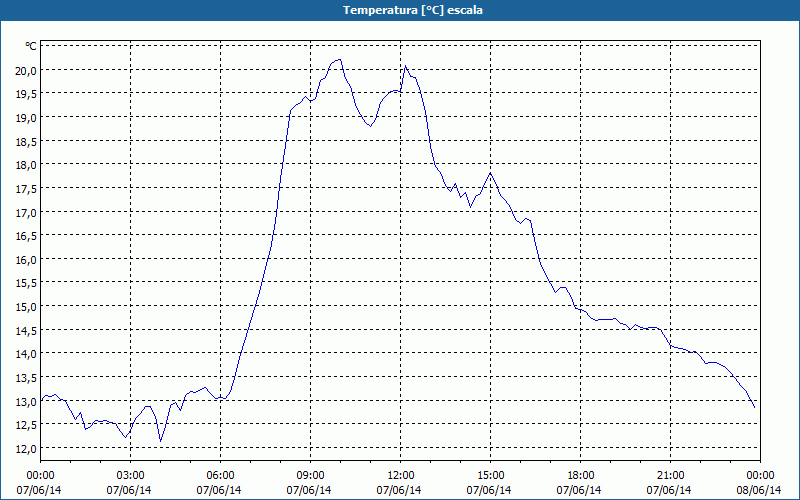The height and width of the screenshot is (500, 800).
Task: Click the 19,0 y-axis label
Action: (x=26, y=118)
